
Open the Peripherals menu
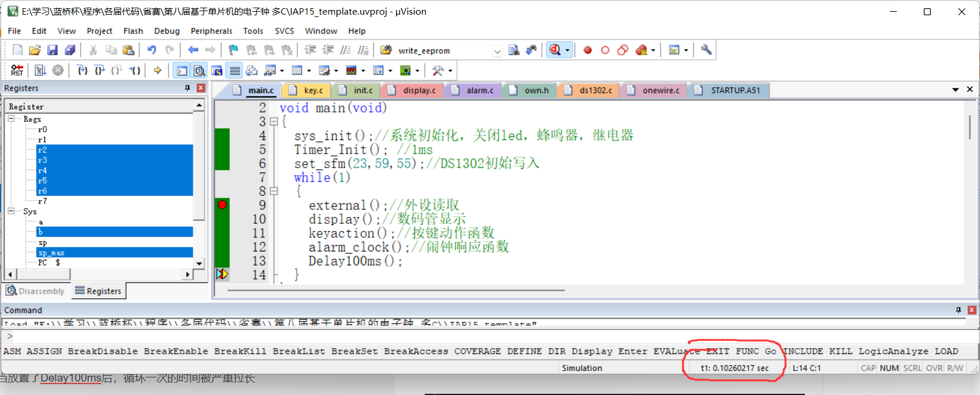click(211, 31)
